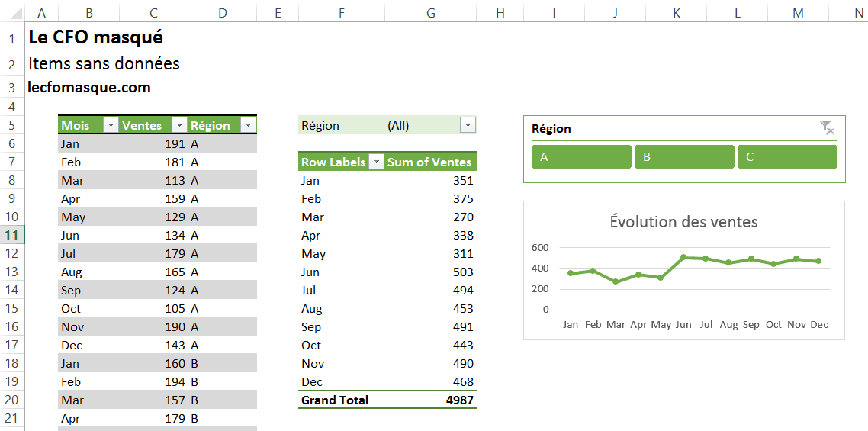Select the Sum of Ventes header cell
This screenshot has height=431, width=868.
click(x=429, y=162)
